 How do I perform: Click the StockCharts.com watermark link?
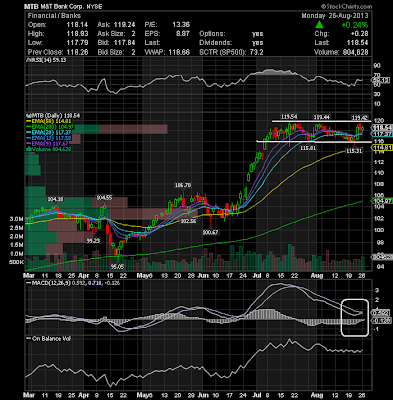pyautogui.click(x=346, y=6)
